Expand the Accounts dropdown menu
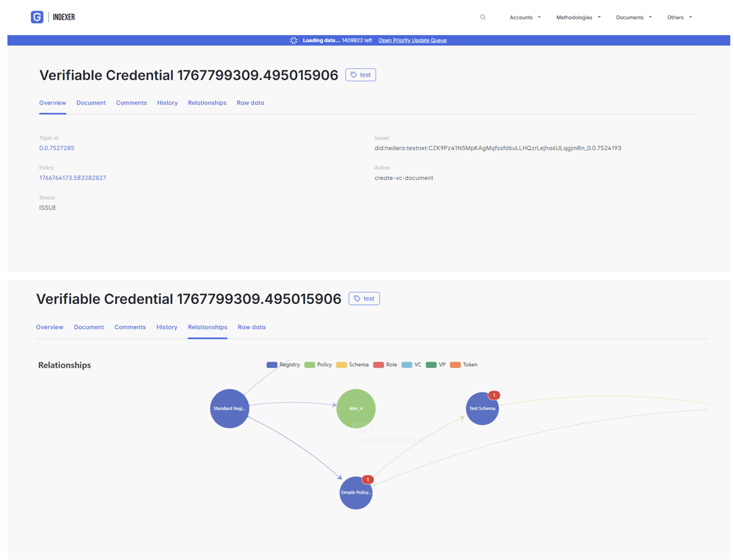 coord(525,17)
